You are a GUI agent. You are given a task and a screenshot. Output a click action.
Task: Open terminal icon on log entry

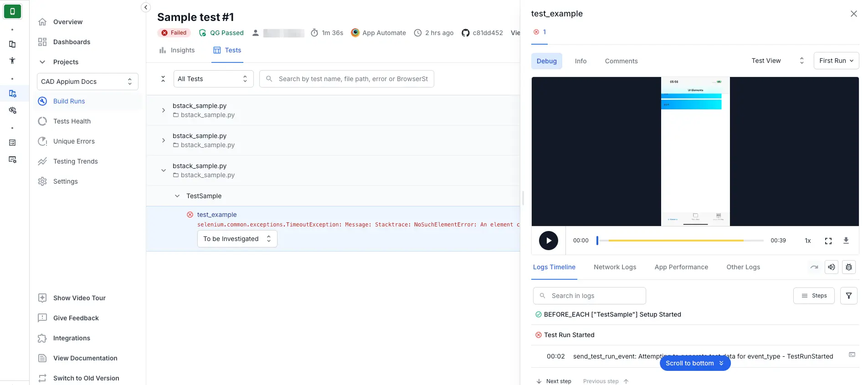[x=852, y=355]
